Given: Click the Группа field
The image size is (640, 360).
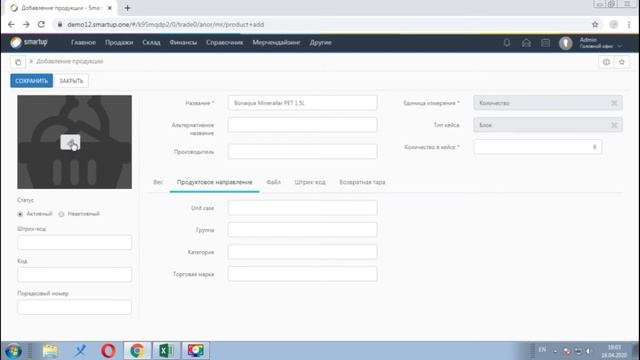Looking at the screenshot, I should (302, 230).
